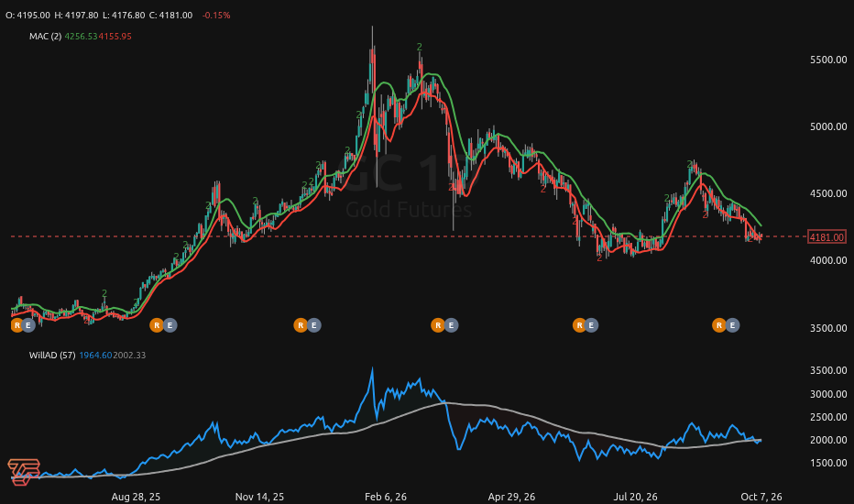Open the R marker from March 2026
854x504 pixels.
click(438, 325)
